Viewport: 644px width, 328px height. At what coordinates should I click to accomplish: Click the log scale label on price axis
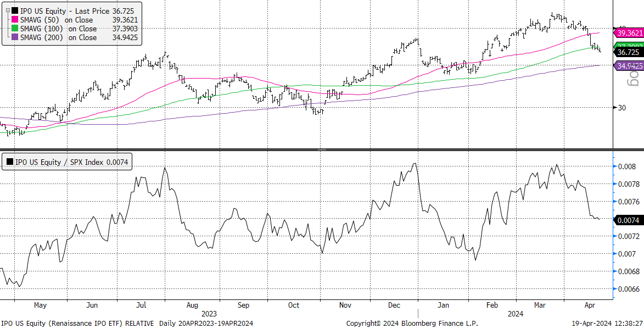(634, 80)
